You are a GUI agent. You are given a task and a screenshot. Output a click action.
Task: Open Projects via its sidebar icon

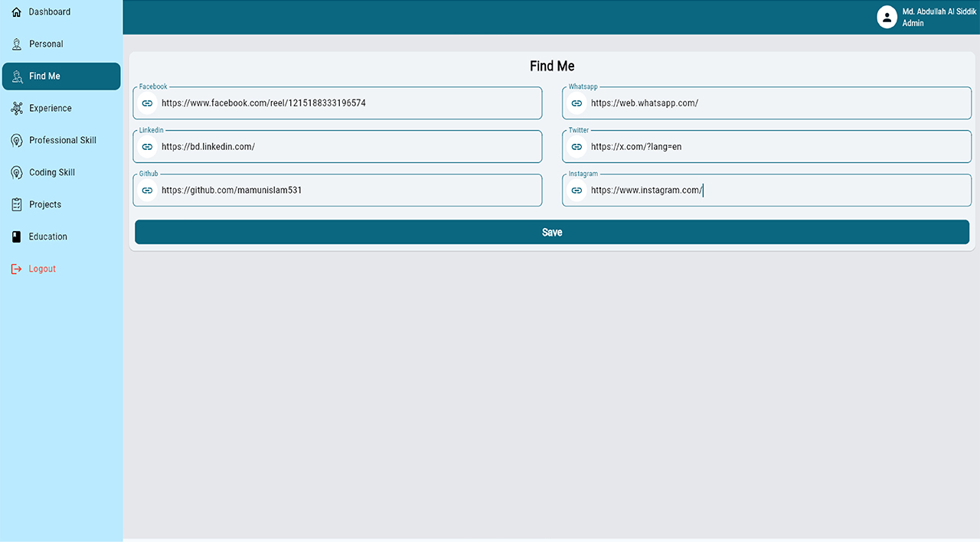tap(15, 204)
